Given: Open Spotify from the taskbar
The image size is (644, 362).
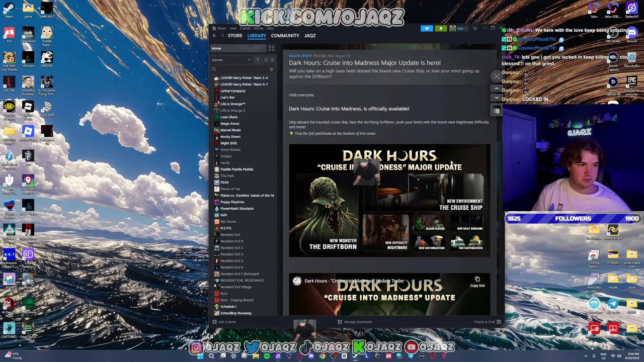Looking at the screenshot, I should point(267,356).
